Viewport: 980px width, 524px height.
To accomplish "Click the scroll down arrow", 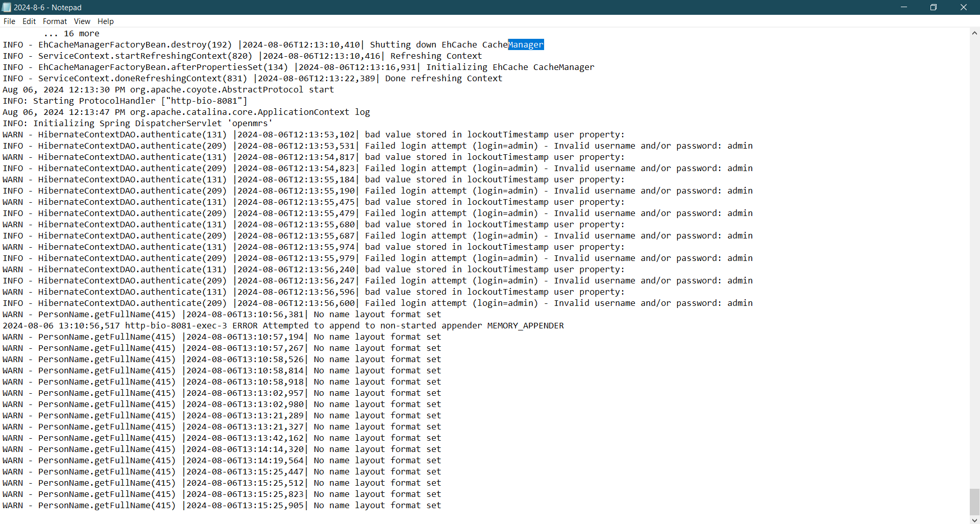I will click(974, 520).
